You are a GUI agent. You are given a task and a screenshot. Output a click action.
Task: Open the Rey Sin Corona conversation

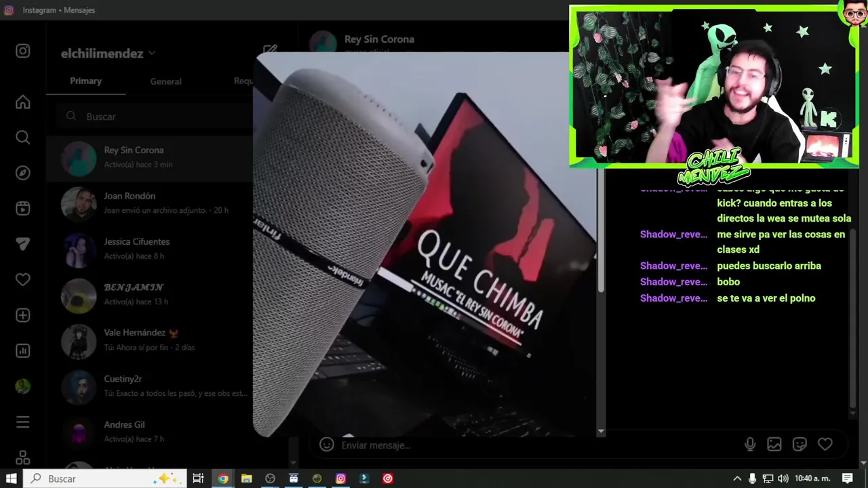point(149,159)
